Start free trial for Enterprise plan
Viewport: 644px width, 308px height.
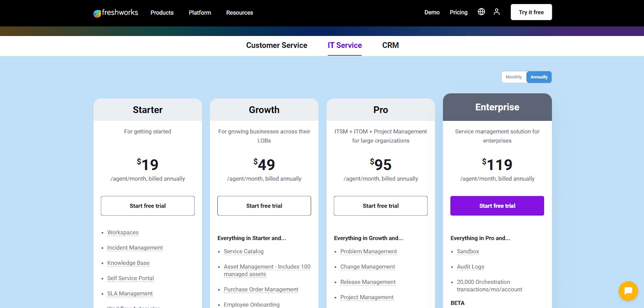497,206
